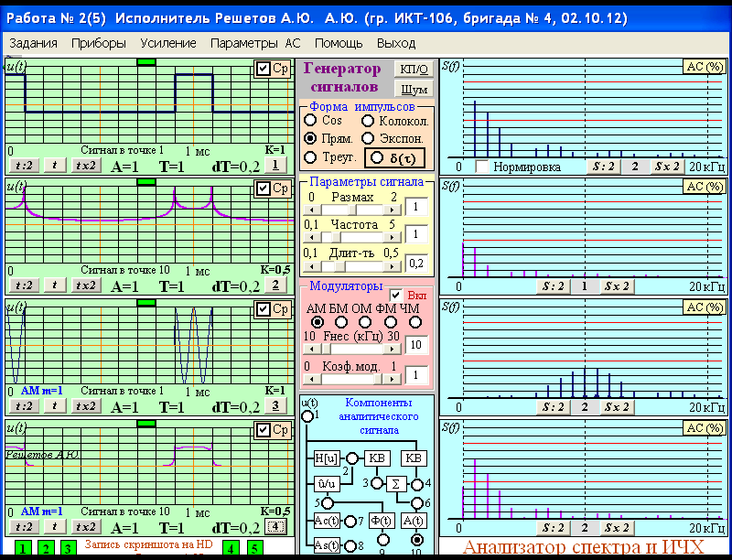This screenshot has height=560, width=732.
Task: Click the Выход menu item
Action: [396, 43]
